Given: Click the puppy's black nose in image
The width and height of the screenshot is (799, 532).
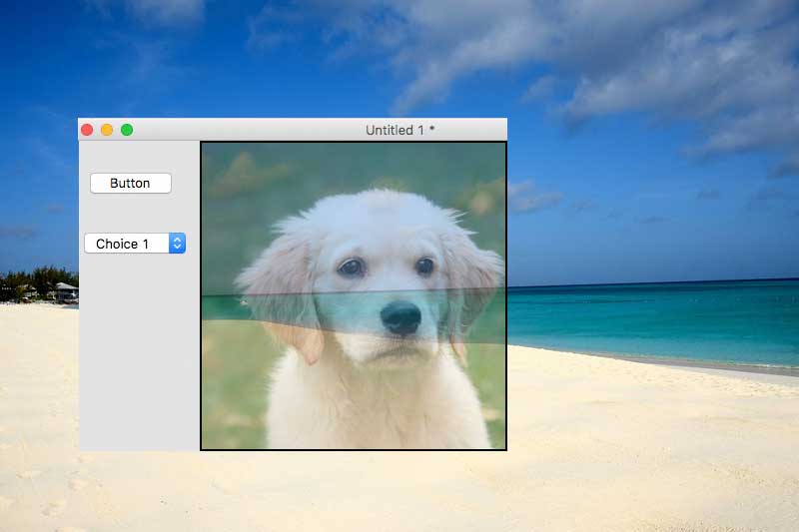Looking at the screenshot, I should (400, 318).
